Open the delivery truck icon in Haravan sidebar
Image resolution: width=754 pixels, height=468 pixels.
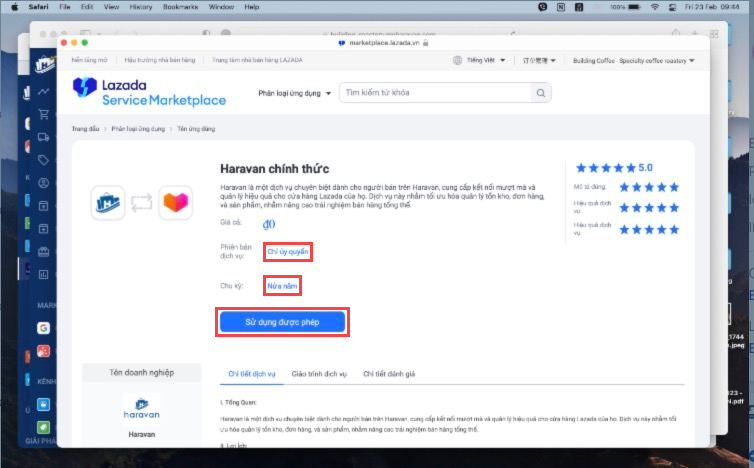coord(44,137)
